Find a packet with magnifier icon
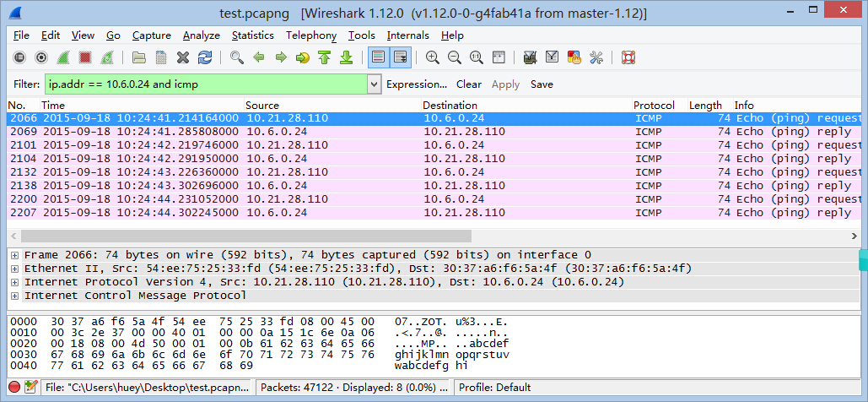Viewport: 868px width, 402px height. (237, 57)
